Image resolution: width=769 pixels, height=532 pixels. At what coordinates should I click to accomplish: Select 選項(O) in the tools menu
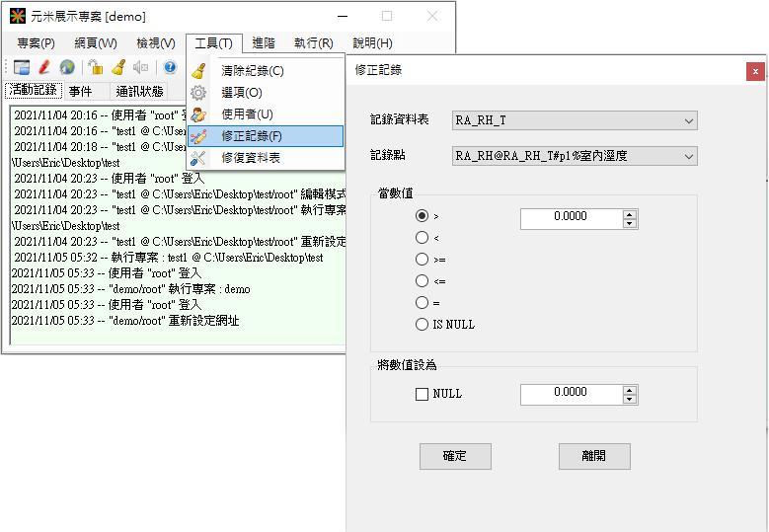[242, 93]
